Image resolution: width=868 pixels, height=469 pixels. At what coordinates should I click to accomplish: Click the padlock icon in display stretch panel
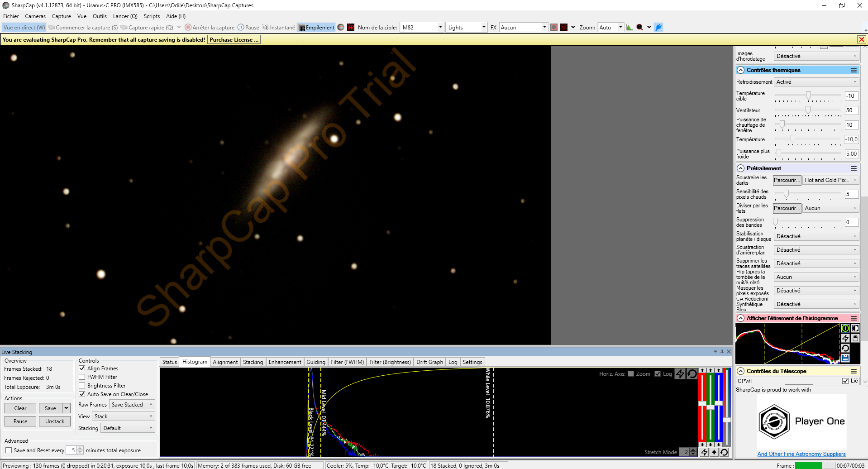[855, 338]
